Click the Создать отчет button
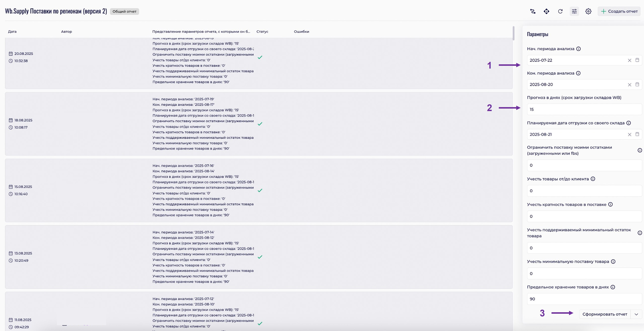The width and height of the screenshot is (644, 331). point(619,11)
